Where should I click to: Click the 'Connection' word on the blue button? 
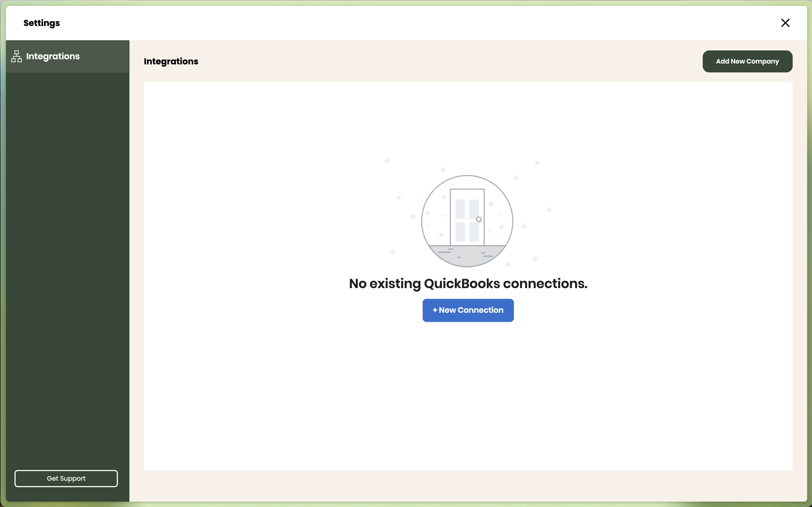pyautogui.click(x=480, y=310)
